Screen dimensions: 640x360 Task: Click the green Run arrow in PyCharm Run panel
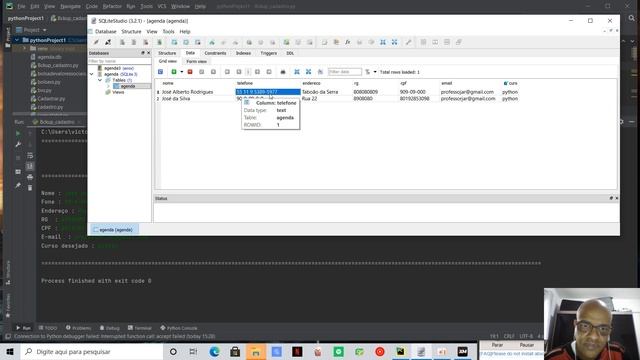pos(18,133)
